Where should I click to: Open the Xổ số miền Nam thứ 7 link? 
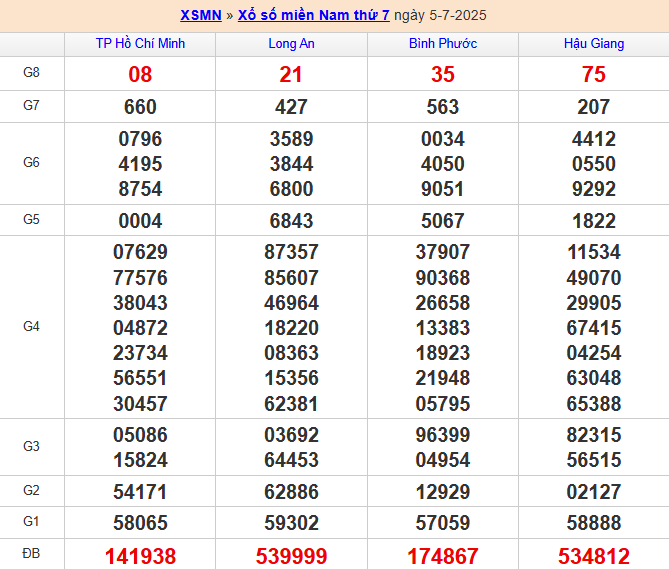pos(314,15)
